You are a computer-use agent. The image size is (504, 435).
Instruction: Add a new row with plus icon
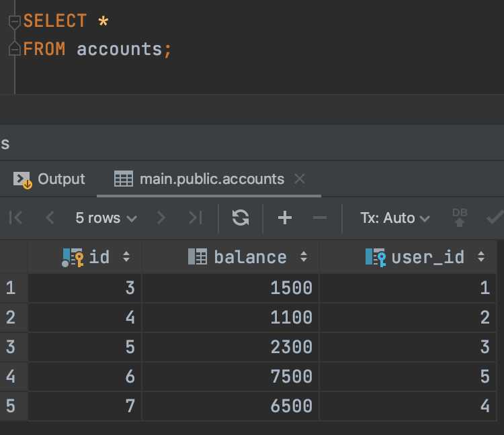click(x=285, y=217)
